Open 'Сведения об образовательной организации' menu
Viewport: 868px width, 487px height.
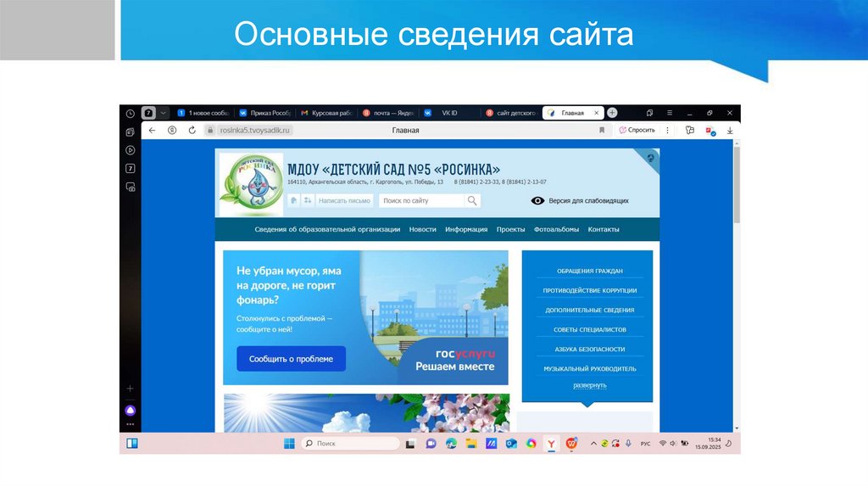[327, 229]
